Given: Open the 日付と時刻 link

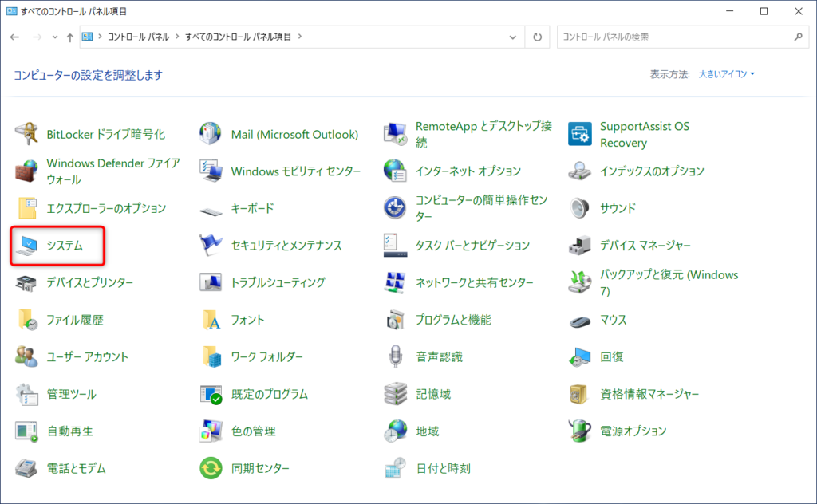Looking at the screenshot, I should (x=443, y=468).
